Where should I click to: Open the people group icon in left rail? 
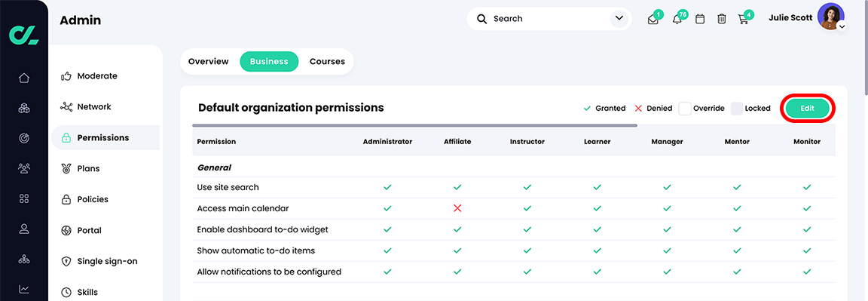click(24, 168)
